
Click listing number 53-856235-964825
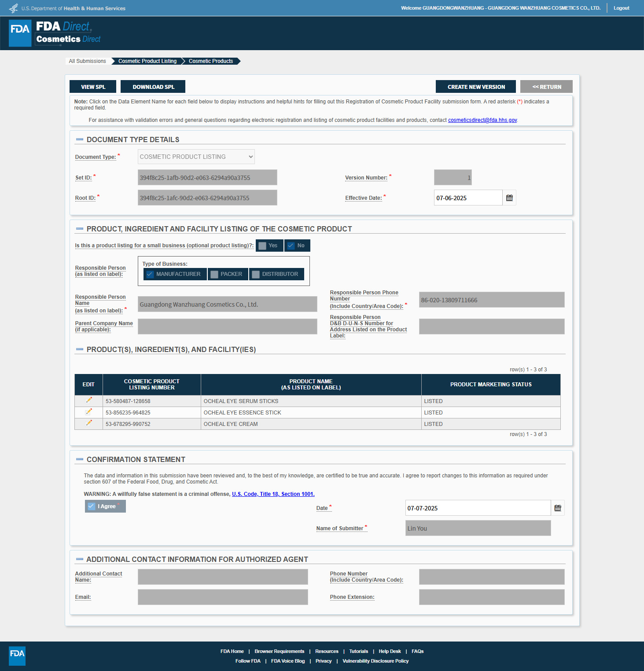[x=128, y=413]
